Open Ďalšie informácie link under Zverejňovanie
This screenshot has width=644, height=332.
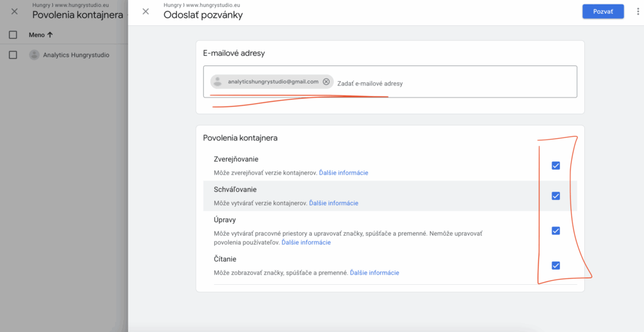coord(343,173)
